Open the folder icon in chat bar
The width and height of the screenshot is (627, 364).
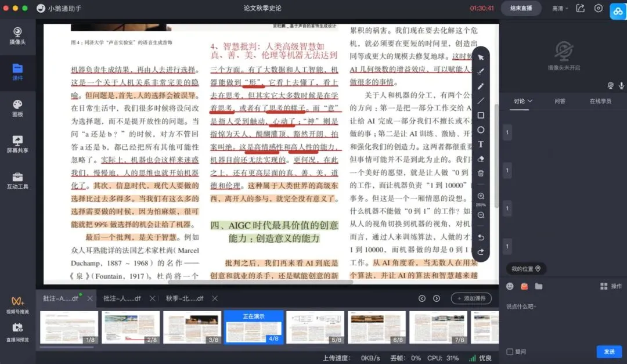pyautogui.click(x=539, y=286)
